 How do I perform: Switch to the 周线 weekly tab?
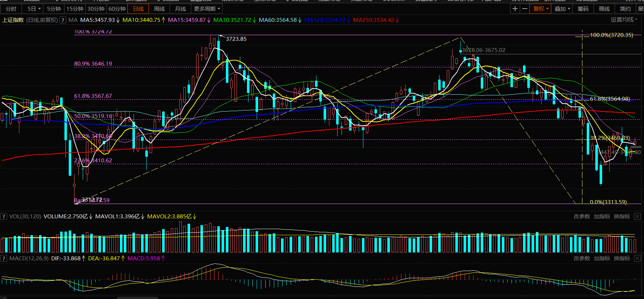[x=159, y=9]
